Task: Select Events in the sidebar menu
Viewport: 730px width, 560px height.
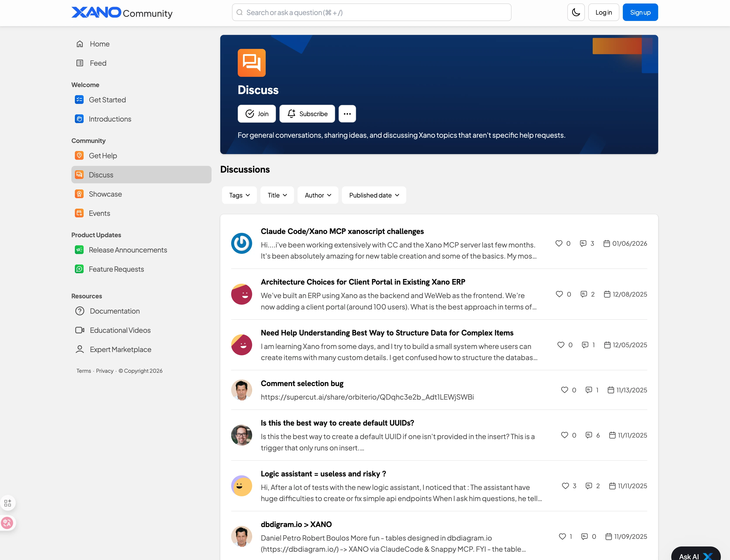Action: 99,213
